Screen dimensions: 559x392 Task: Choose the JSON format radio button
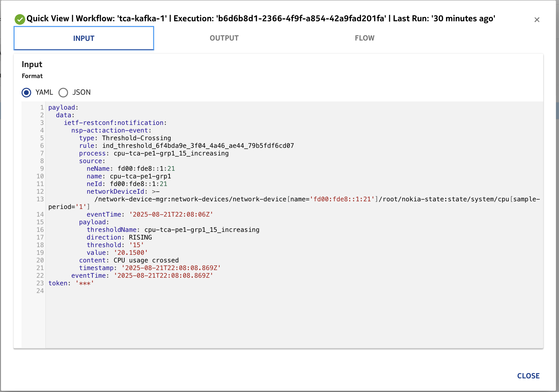[63, 92]
